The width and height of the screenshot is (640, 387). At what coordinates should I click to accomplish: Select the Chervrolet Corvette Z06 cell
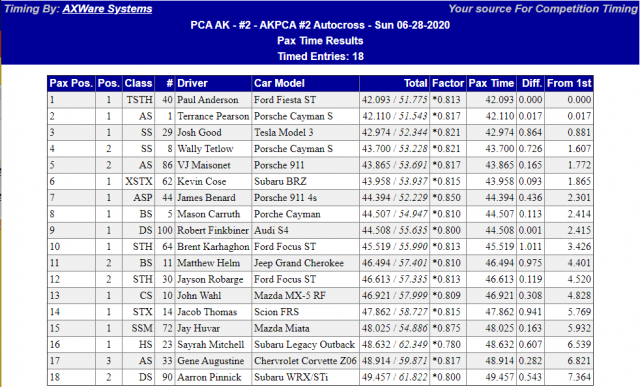tap(305, 361)
